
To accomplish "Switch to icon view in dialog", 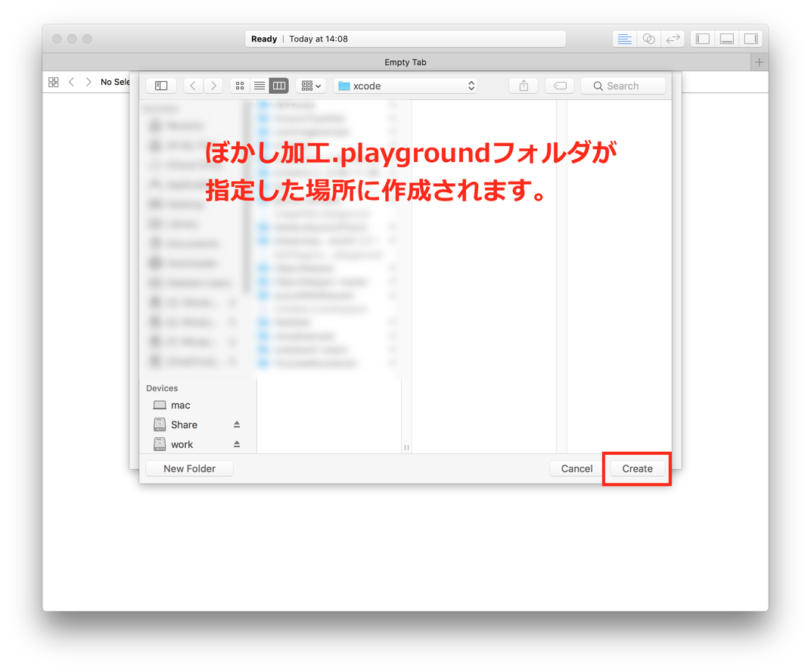I will point(240,86).
